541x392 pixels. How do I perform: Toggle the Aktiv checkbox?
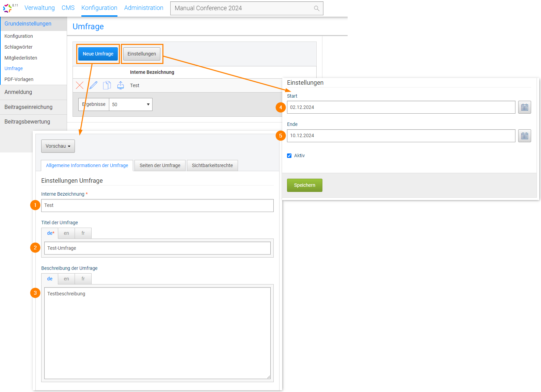coord(289,156)
